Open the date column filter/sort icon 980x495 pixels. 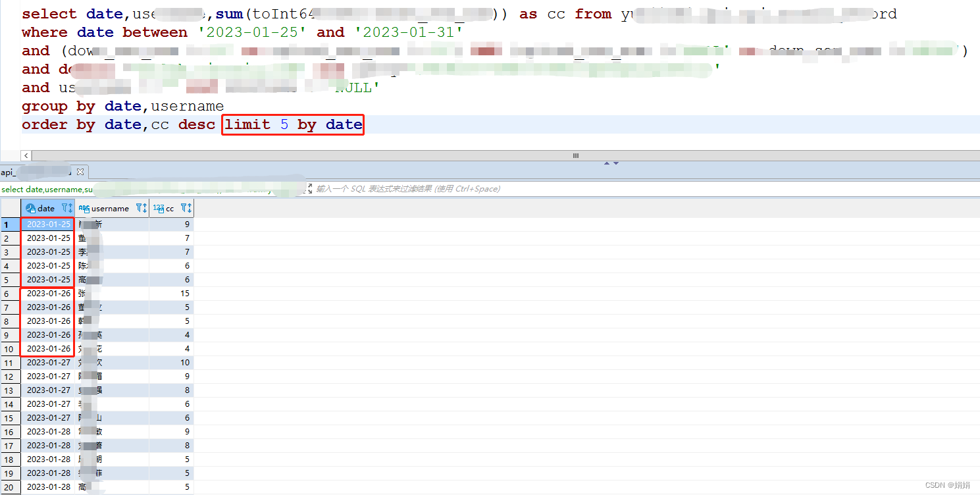(x=66, y=208)
